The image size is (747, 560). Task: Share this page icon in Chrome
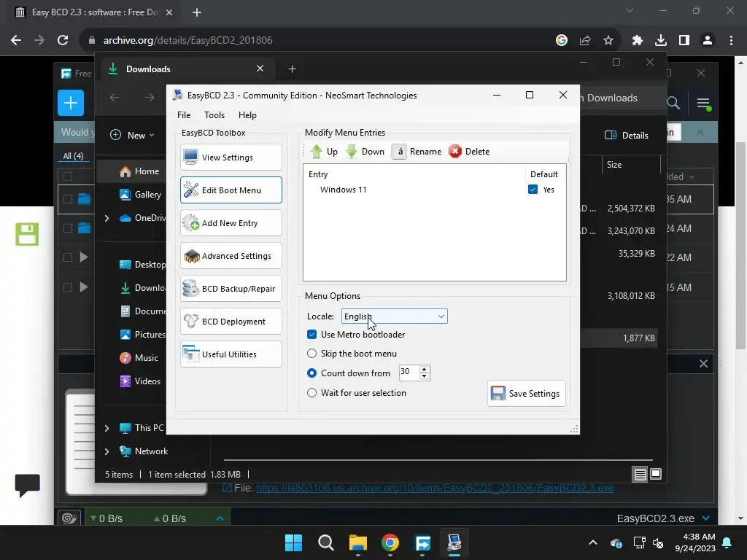585,40
